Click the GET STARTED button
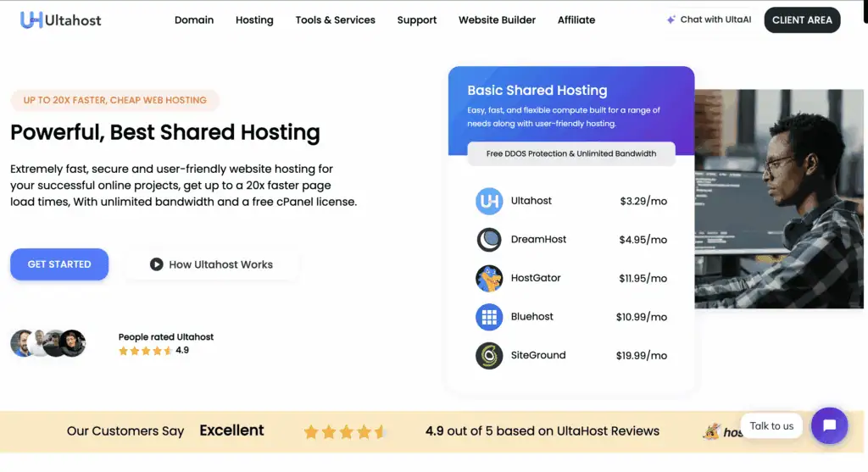 point(59,264)
